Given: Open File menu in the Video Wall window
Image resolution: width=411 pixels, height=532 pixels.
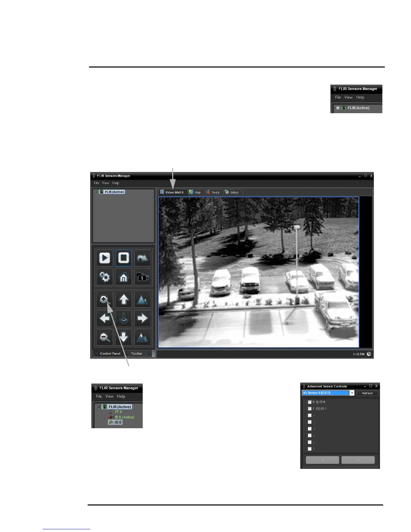Looking at the screenshot, I should pyautogui.click(x=97, y=183).
